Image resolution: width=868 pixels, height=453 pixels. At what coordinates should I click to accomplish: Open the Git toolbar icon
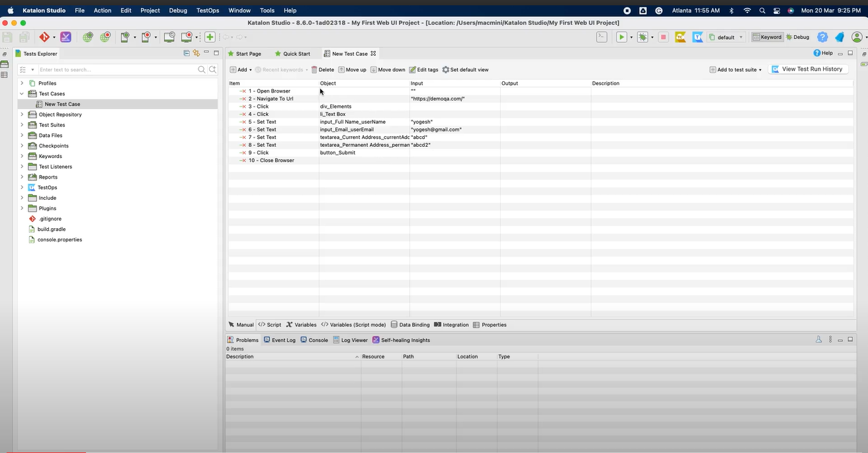click(x=44, y=37)
